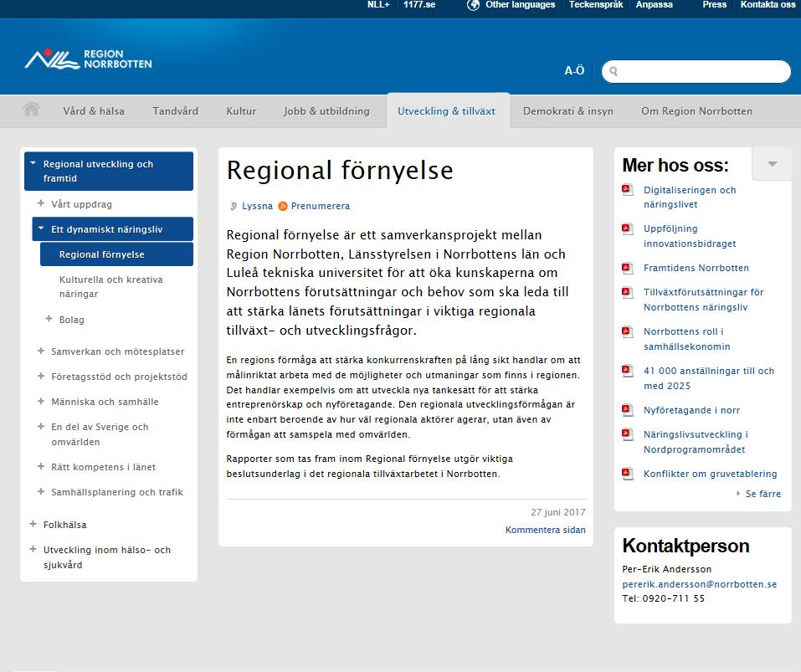801x672 pixels.
Task: Open the A-Ö index link
Action: pos(574,70)
